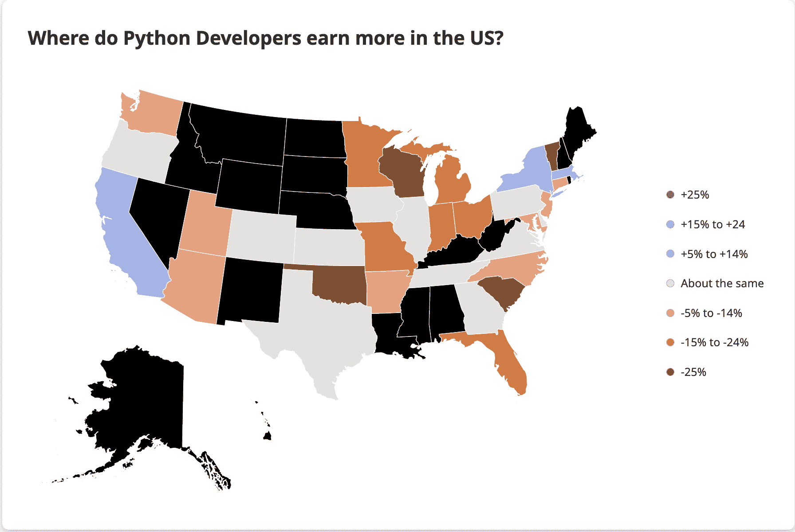Click the '-5% to -14%' legend label
The image size is (795, 532).
pos(711,313)
